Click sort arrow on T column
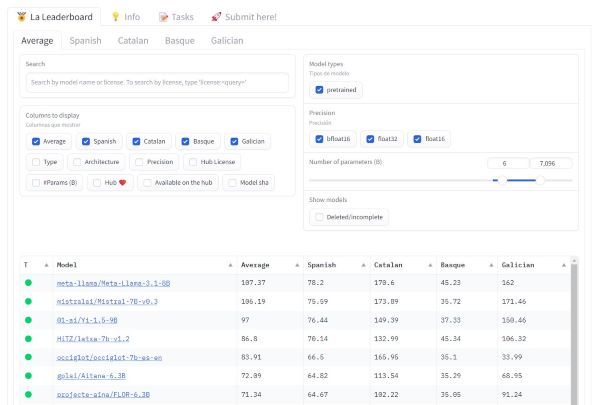 point(46,265)
